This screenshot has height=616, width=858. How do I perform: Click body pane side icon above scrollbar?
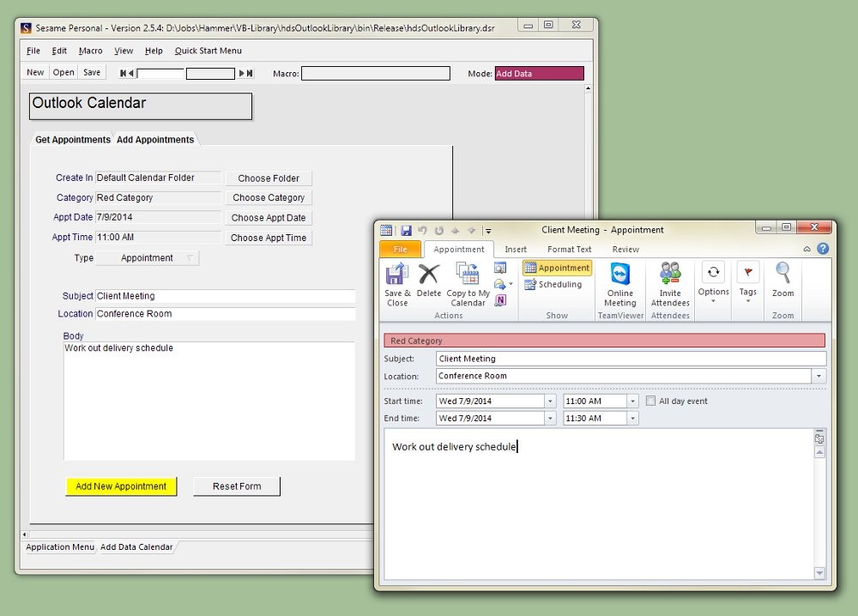819,438
